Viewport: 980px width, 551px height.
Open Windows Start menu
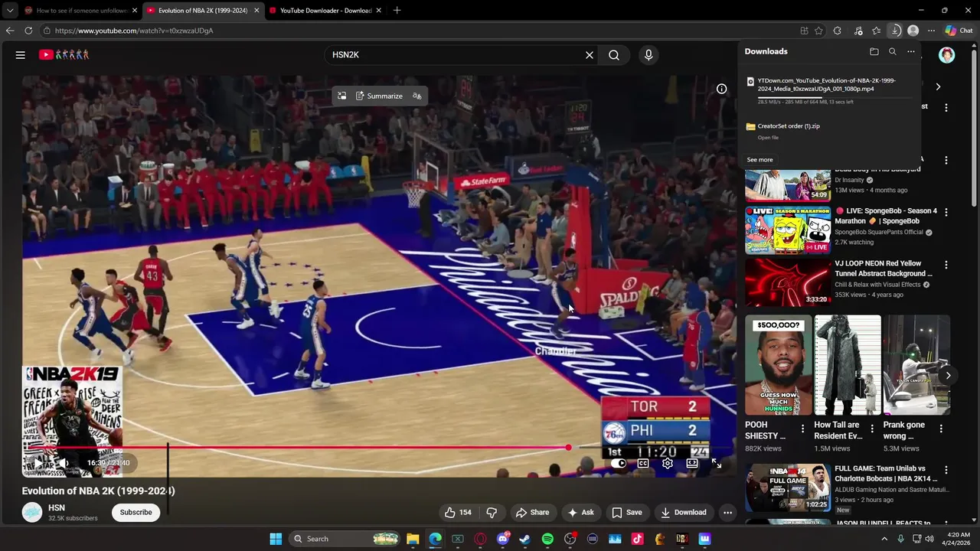coord(276,539)
